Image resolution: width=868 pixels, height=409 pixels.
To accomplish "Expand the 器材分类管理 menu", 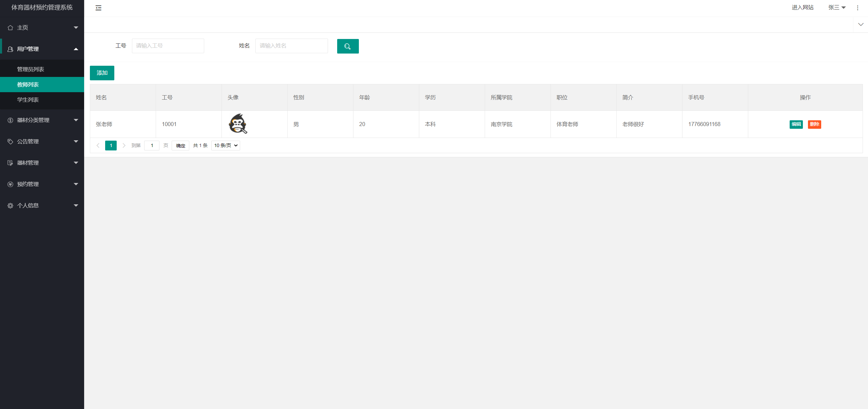I will coord(42,120).
